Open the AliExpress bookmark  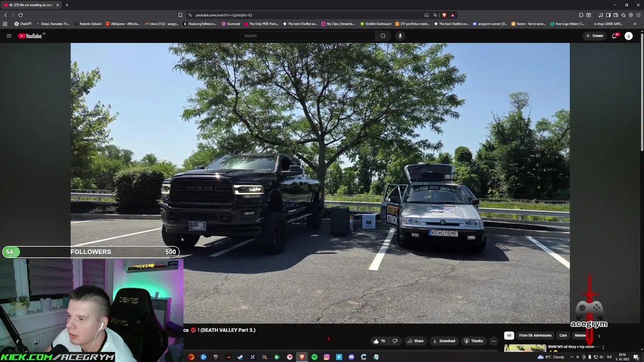click(x=123, y=24)
